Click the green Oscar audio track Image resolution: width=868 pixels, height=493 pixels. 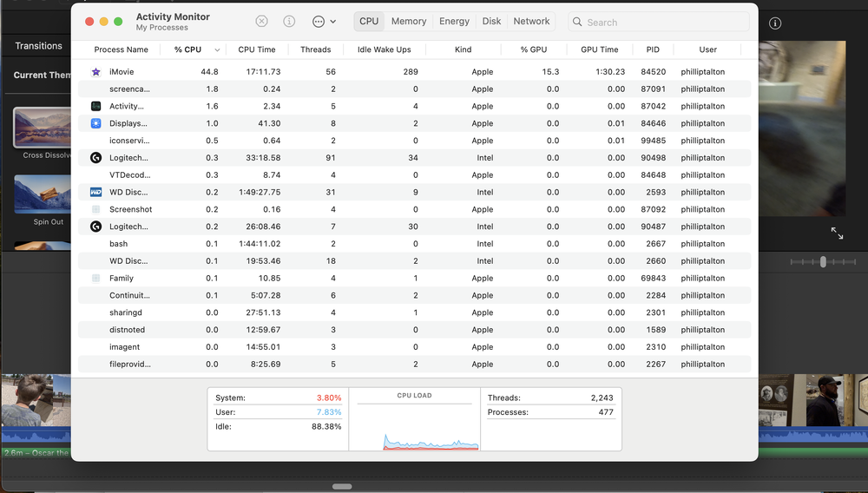coord(36,452)
